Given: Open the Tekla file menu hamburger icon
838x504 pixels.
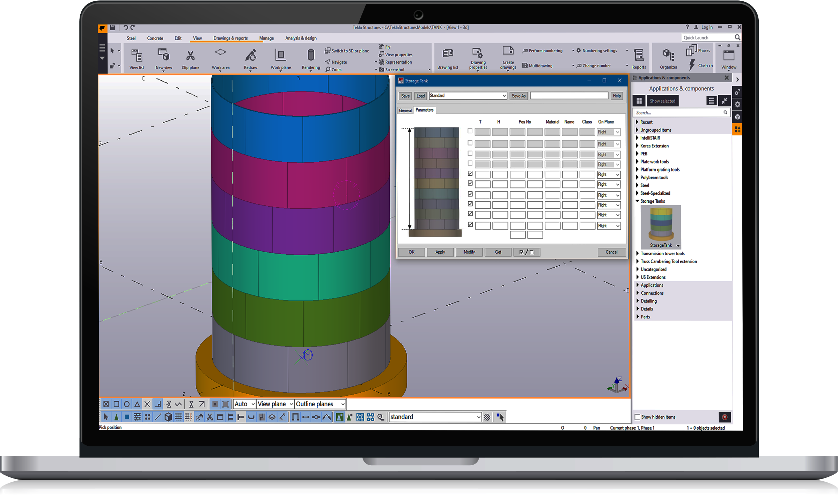Looking at the screenshot, I should [x=102, y=48].
